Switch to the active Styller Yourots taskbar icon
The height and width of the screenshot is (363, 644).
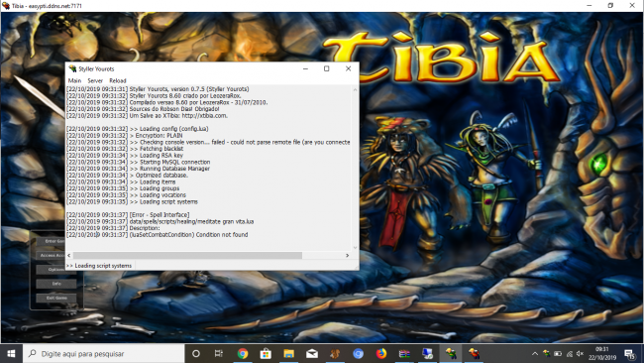(x=451, y=353)
